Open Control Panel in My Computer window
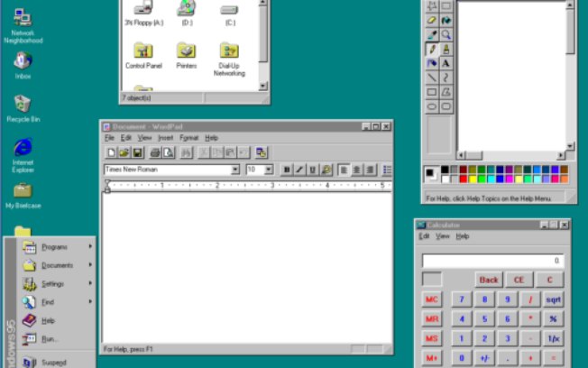The width and height of the screenshot is (588, 368). coord(143,56)
